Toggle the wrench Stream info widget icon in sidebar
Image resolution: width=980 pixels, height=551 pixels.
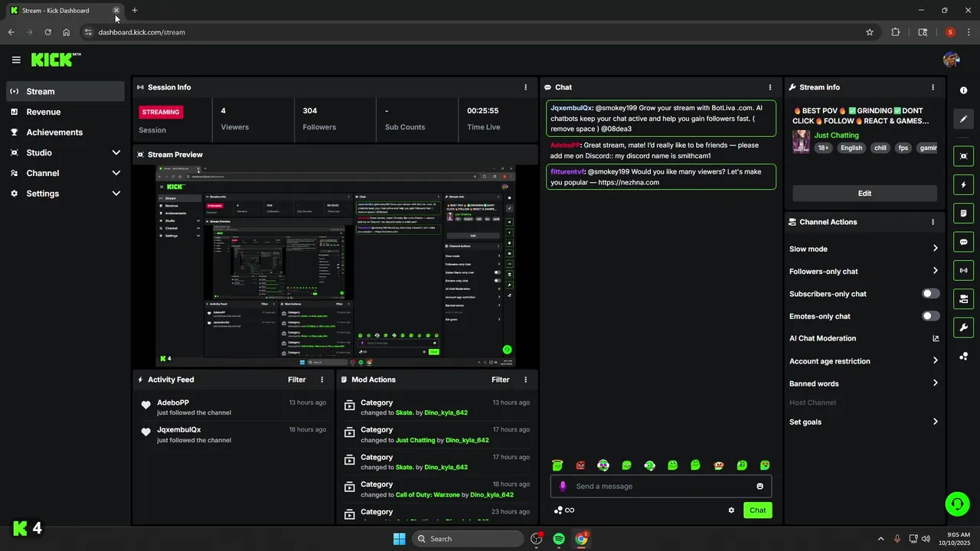click(963, 328)
